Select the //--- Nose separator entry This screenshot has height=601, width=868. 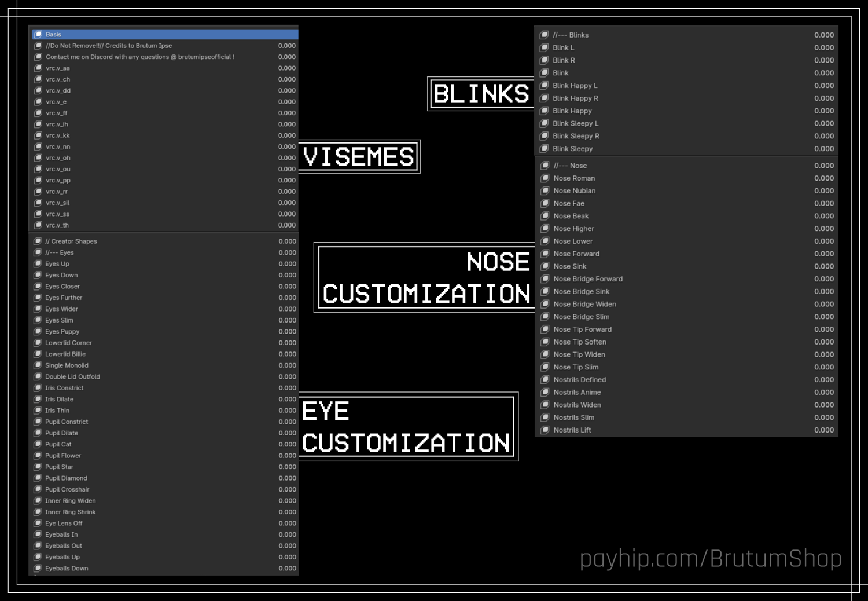686,166
